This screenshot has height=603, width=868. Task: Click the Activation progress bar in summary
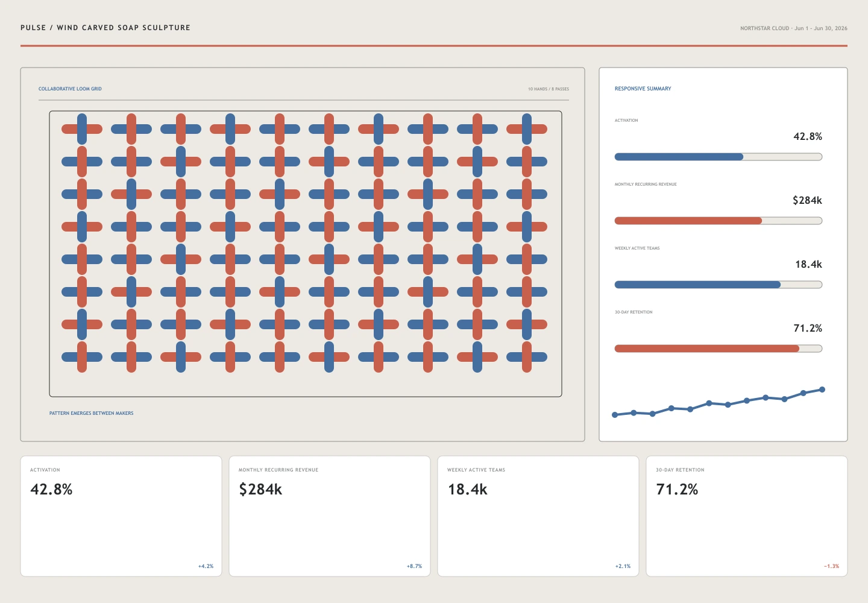pyautogui.click(x=719, y=157)
